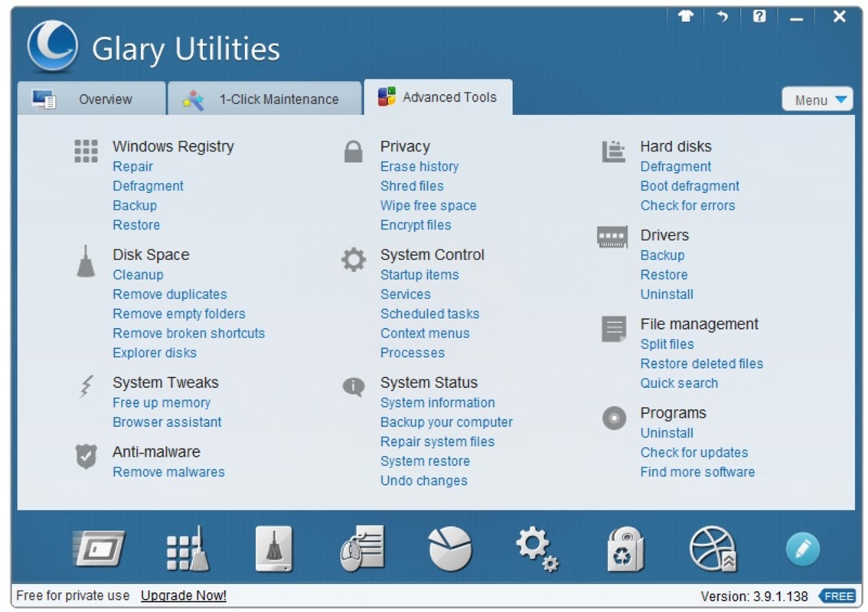The image size is (868, 612).
Task: Open the mouse and list context menu icon
Action: tap(362, 549)
